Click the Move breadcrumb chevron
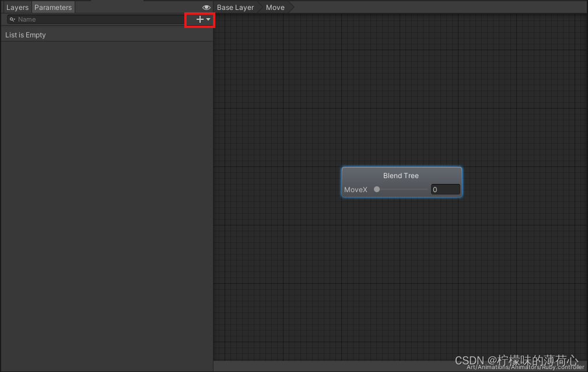Screen dimensions: 588x372 tap(290, 7)
